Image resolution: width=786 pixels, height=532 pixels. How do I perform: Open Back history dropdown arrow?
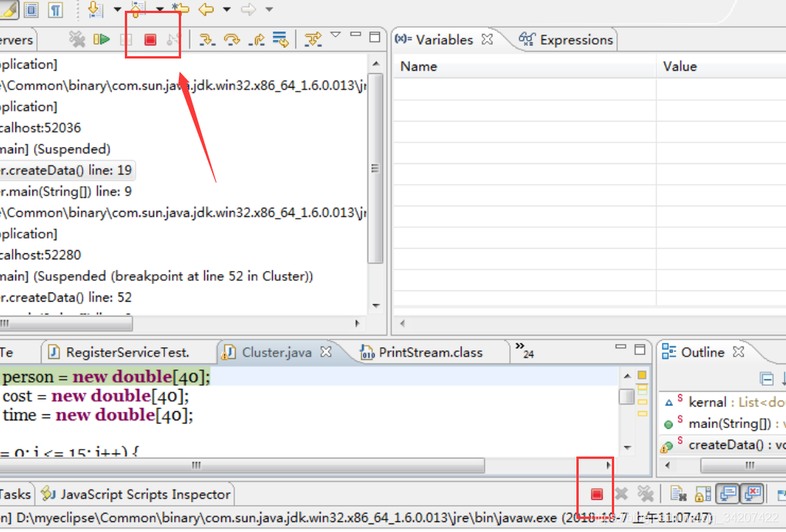coord(227,9)
